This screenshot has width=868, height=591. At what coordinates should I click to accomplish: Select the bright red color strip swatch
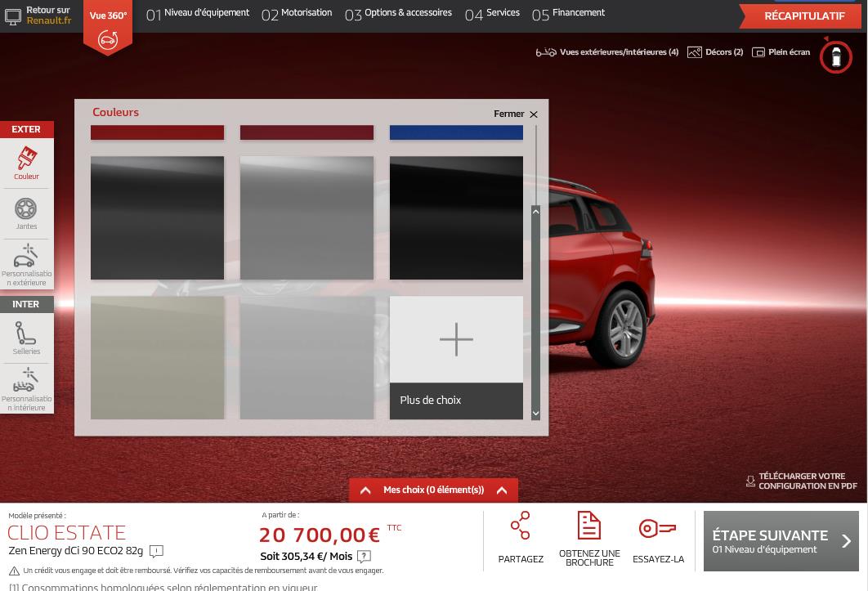point(157,132)
